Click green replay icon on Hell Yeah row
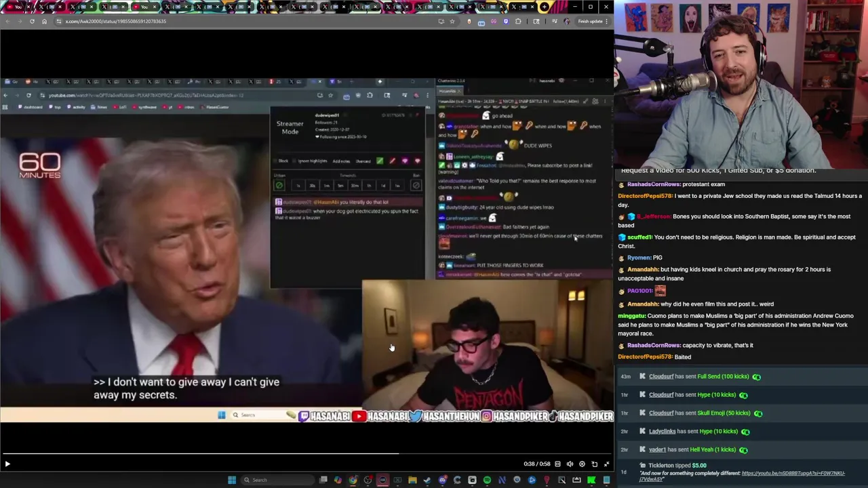 pos(743,450)
